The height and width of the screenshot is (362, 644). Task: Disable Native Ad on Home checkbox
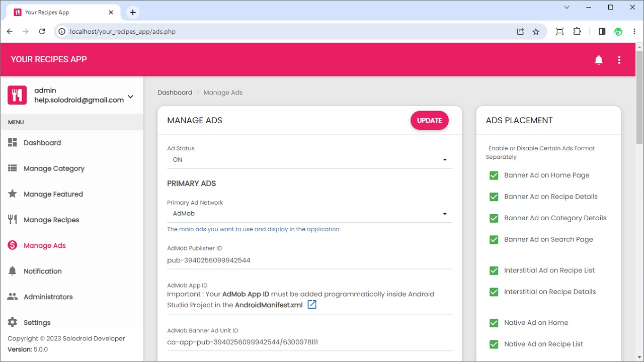coord(494,323)
